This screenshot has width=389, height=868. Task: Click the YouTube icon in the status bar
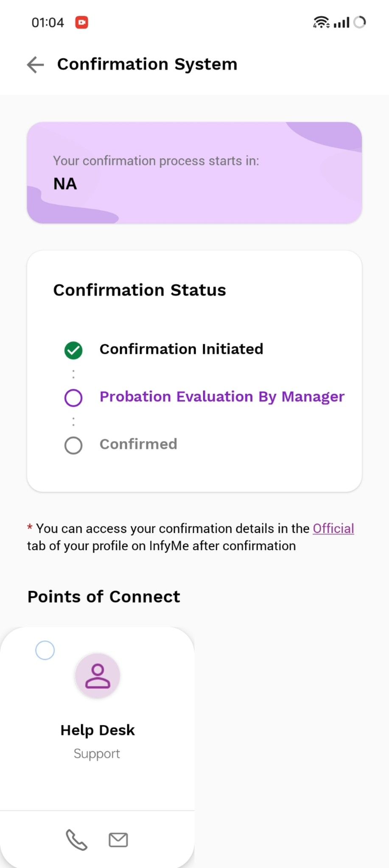click(x=81, y=22)
